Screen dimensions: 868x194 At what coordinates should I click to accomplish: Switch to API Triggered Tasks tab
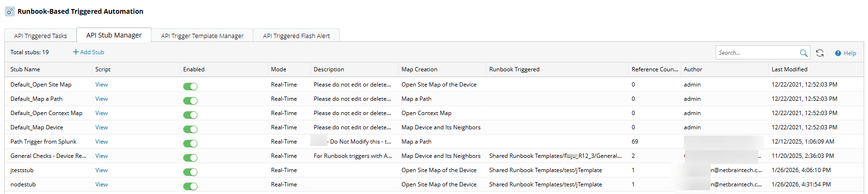tap(40, 36)
